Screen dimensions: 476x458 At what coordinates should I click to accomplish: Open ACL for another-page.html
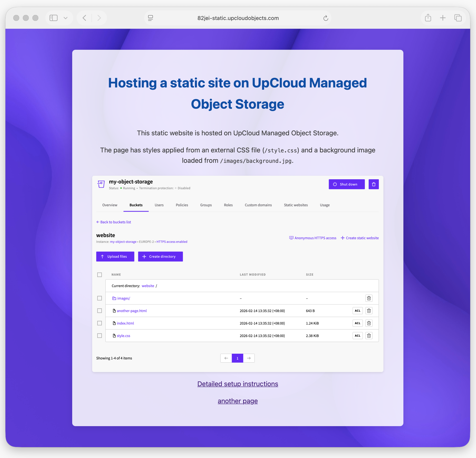[x=357, y=311]
